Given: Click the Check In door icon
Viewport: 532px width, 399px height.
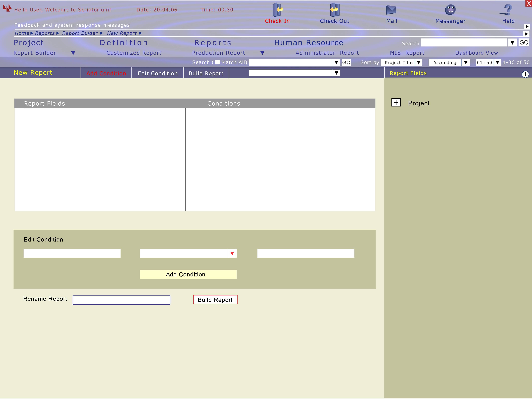Looking at the screenshot, I should point(277,10).
